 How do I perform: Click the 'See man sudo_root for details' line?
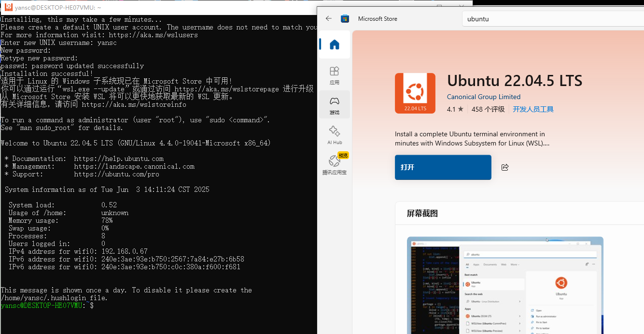pyautogui.click(x=62, y=128)
